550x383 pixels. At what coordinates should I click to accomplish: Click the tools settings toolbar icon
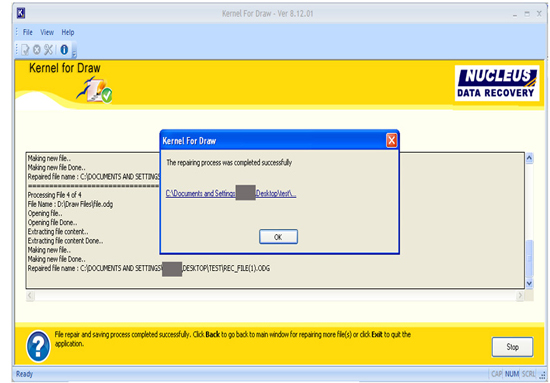(x=48, y=50)
